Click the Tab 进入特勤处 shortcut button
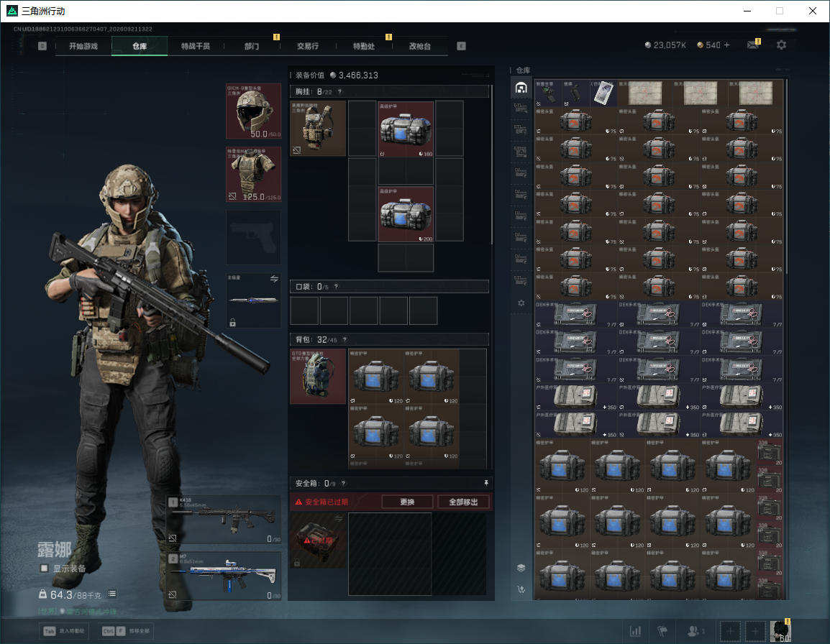 (x=65, y=631)
